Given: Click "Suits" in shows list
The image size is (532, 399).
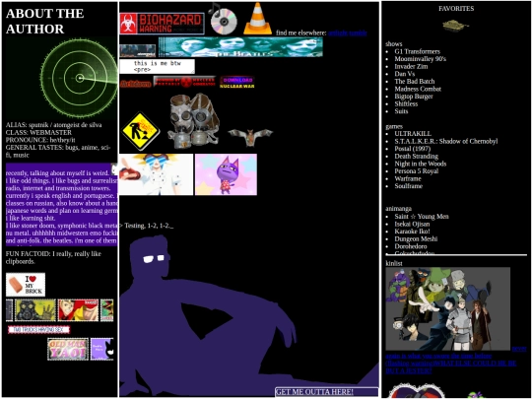Looking at the screenshot, I should tap(401, 111).
